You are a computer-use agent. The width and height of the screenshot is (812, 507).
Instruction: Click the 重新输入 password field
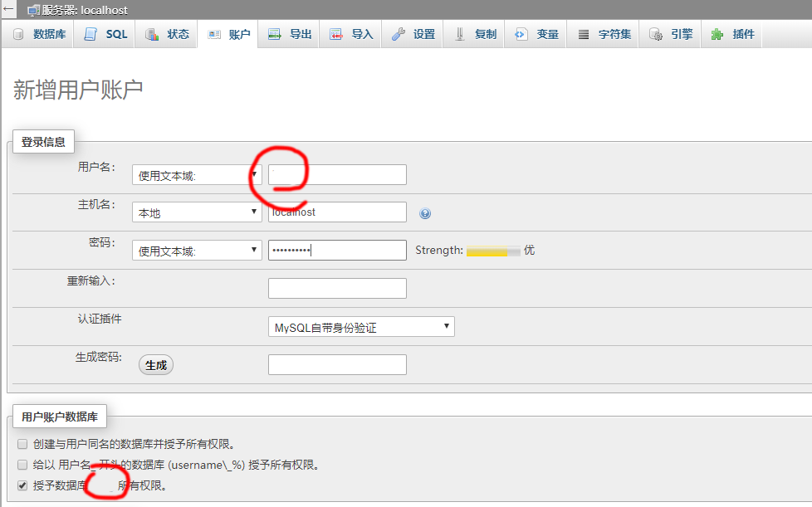click(x=337, y=288)
